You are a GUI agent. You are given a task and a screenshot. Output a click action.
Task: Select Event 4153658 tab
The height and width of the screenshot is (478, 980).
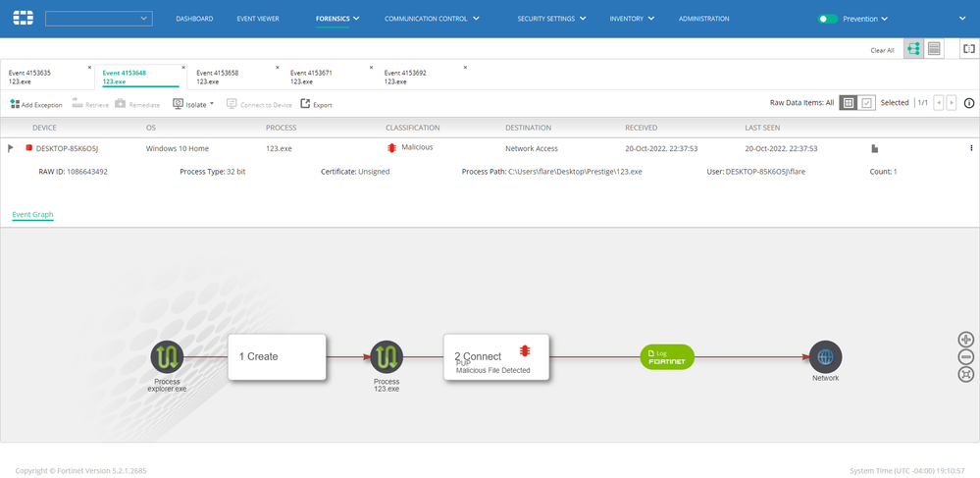tap(234, 77)
